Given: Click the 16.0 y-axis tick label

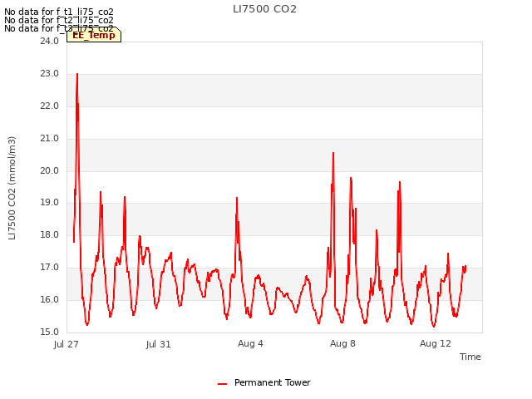Looking at the screenshot, I should [50, 299].
